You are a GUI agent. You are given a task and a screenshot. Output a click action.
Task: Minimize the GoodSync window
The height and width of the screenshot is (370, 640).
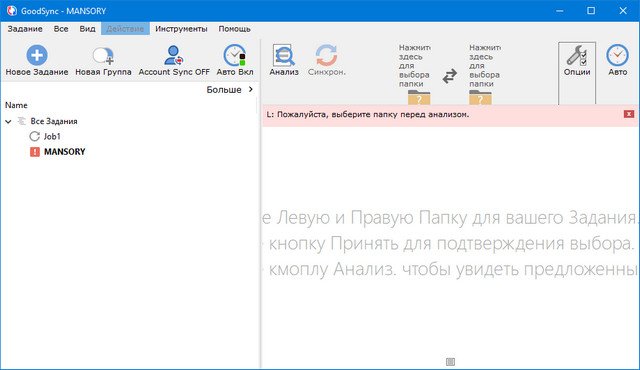(x=560, y=11)
